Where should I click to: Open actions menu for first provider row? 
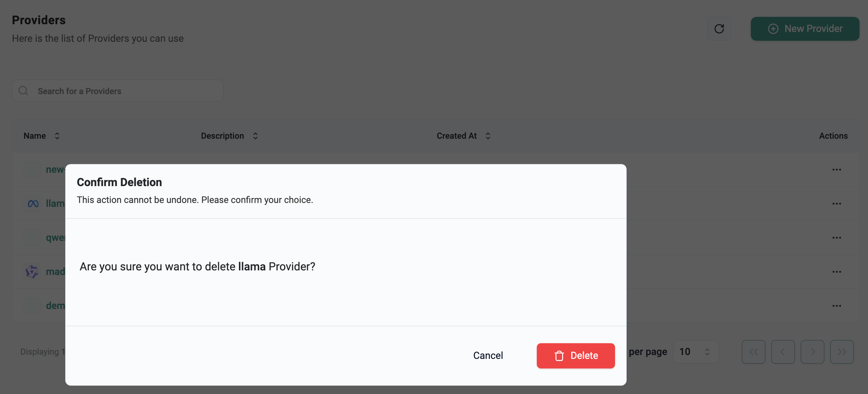(x=836, y=170)
